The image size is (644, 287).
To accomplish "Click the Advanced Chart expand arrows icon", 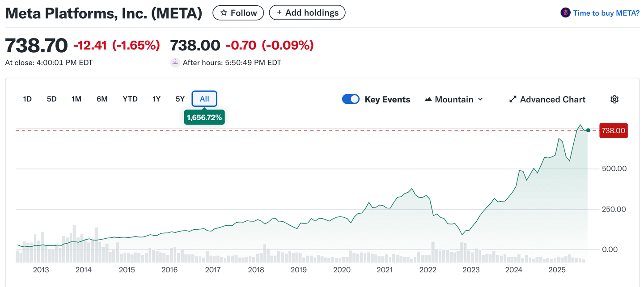I will pyautogui.click(x=513, y=99).
